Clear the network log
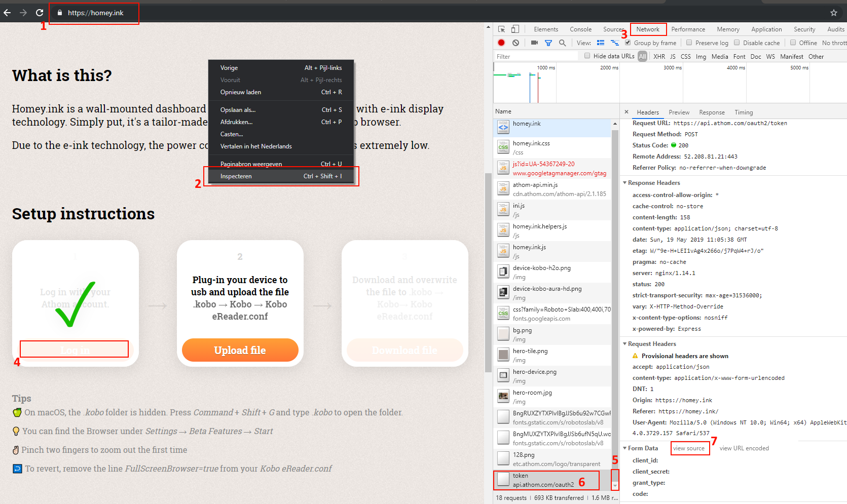This screenshot has width=847, height=504. 515,43
